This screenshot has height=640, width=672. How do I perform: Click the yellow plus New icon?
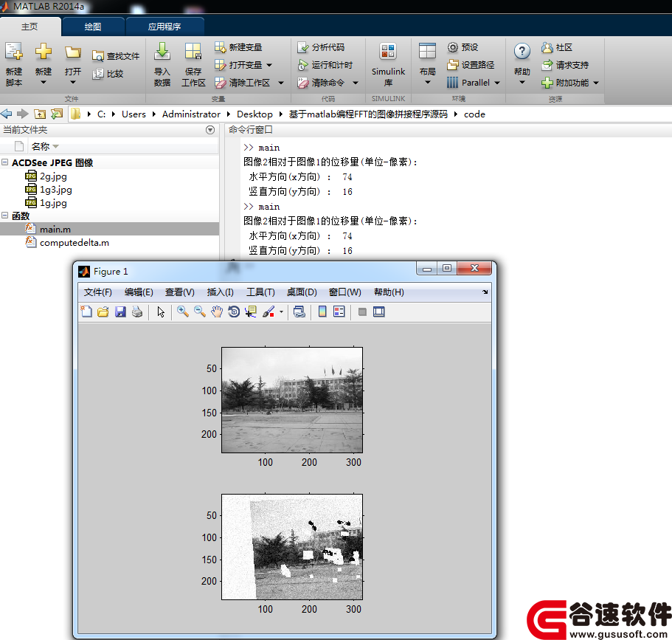click(x=44, y=52)
